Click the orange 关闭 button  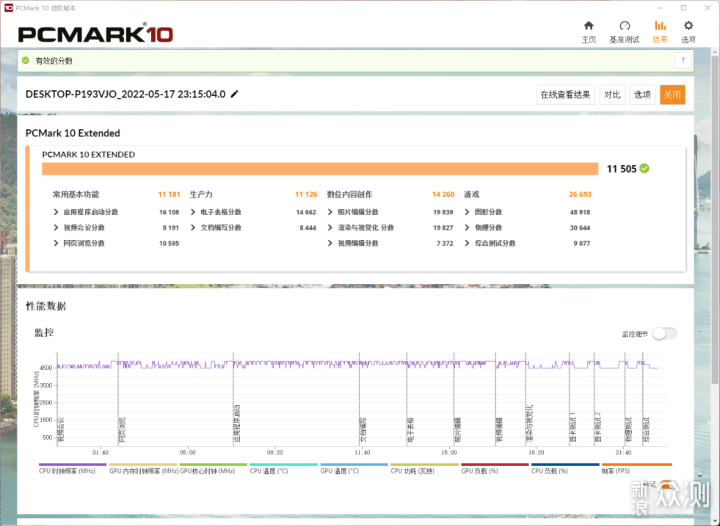[672, 95]
